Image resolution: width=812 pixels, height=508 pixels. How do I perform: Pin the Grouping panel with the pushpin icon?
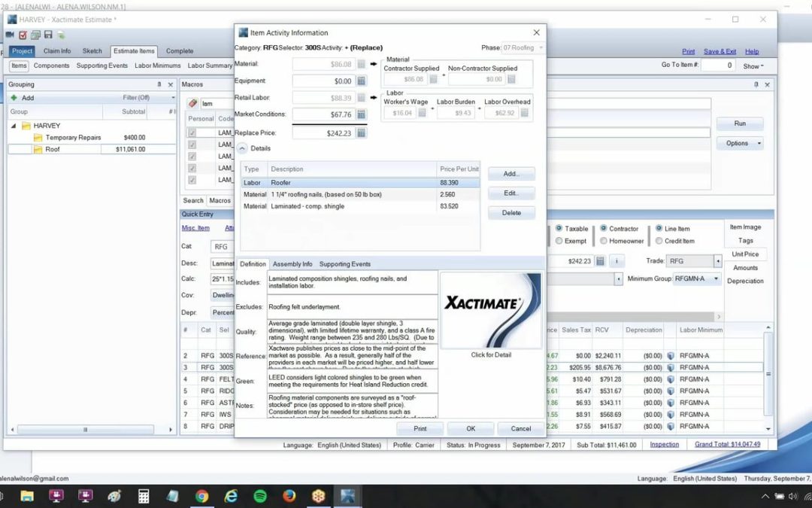pos(159,84)
